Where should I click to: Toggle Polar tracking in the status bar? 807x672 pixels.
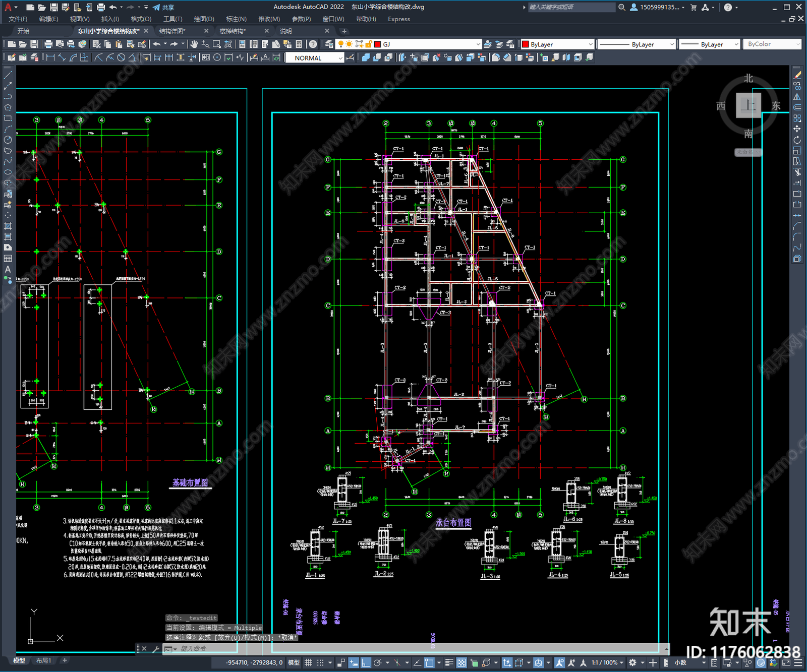click(377, 662)
